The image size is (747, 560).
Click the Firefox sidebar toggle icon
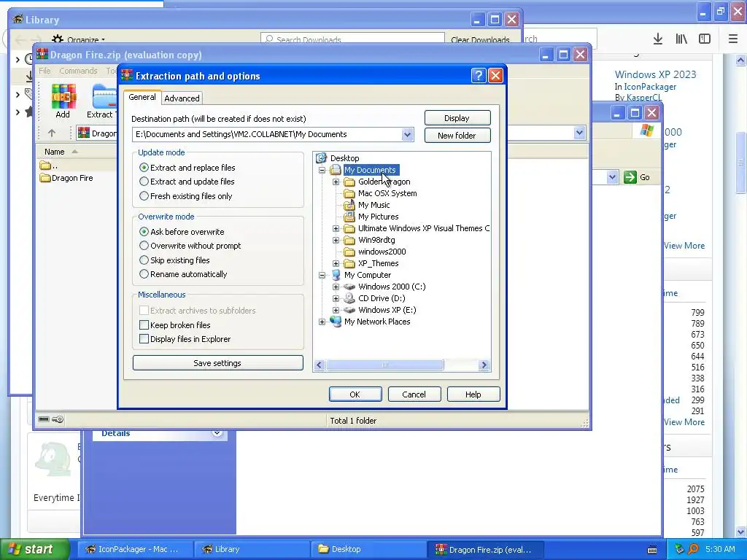point(705,39)
